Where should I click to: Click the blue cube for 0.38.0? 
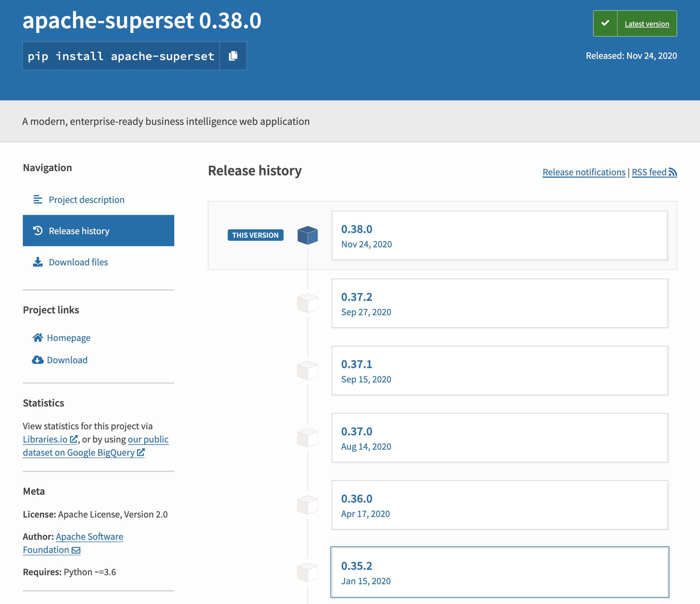[x=307, y=235]
